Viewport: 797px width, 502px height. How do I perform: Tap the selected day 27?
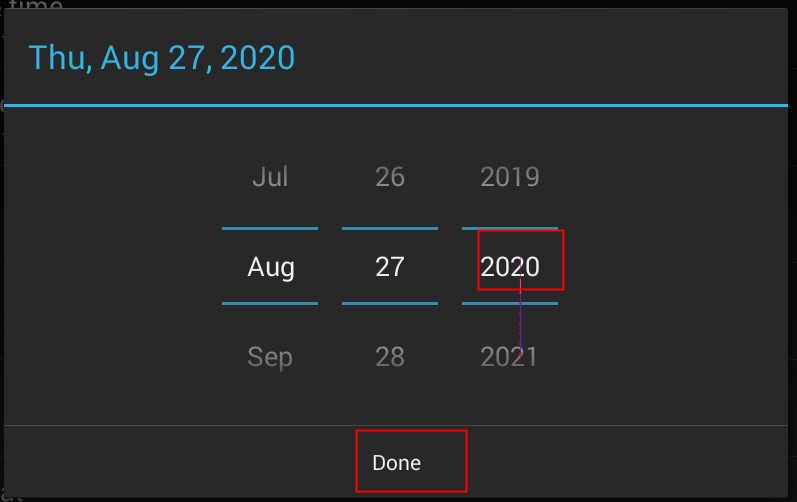[389, 267]
